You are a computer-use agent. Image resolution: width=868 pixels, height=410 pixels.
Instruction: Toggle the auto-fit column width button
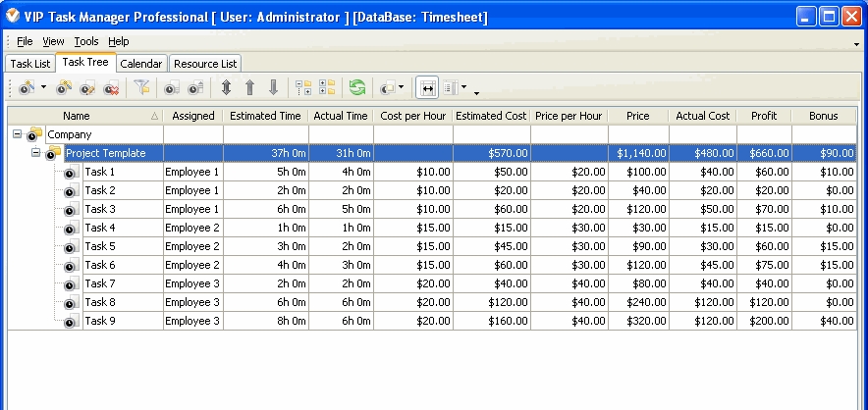point(427,88)
